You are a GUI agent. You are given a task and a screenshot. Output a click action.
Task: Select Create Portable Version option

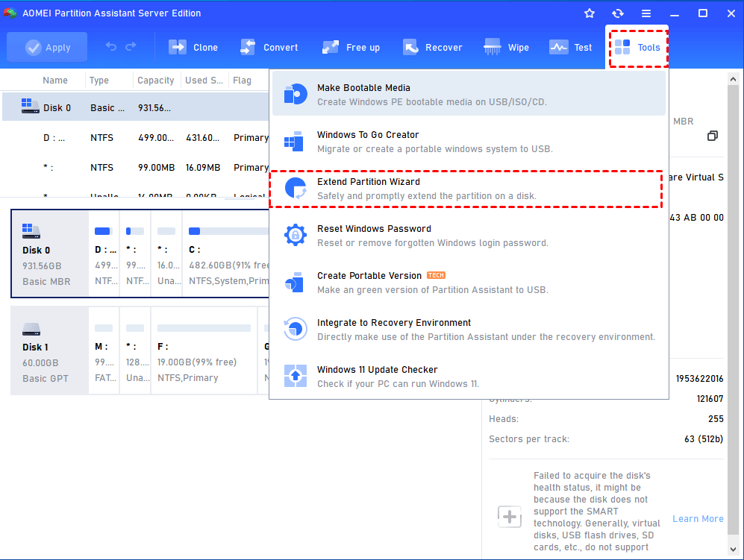[469, 282]
